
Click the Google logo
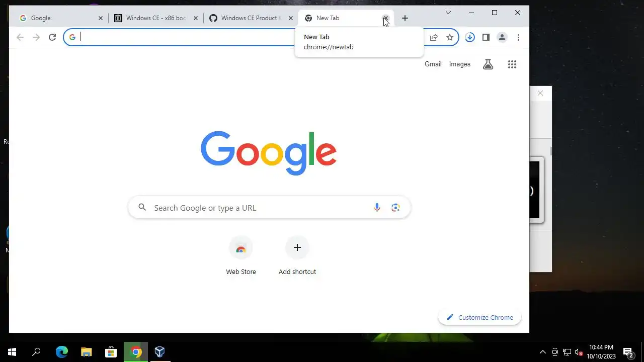pyautogui.click(x=269, y=153)
